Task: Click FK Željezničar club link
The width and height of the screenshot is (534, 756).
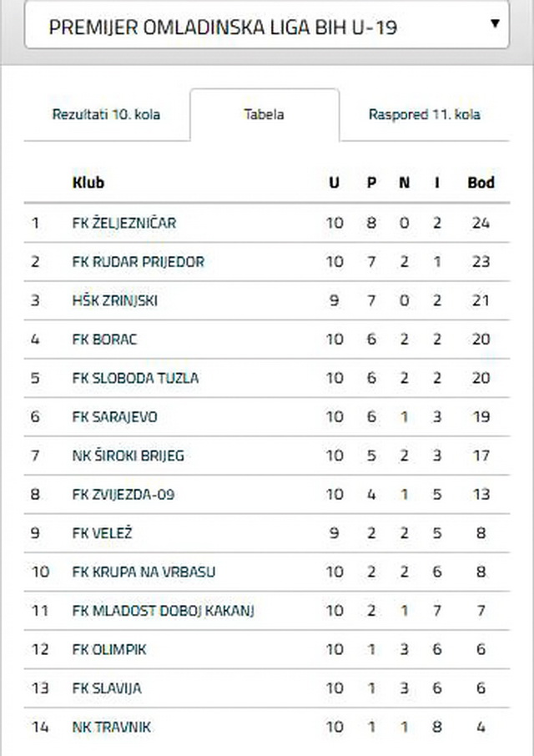Action: tap(124, 224)
